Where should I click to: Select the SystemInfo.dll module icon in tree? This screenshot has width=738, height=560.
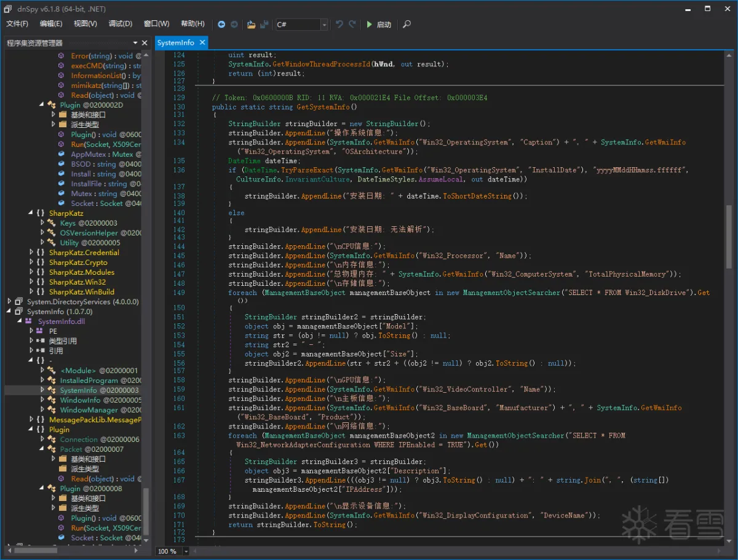click(x=29, y=321)
